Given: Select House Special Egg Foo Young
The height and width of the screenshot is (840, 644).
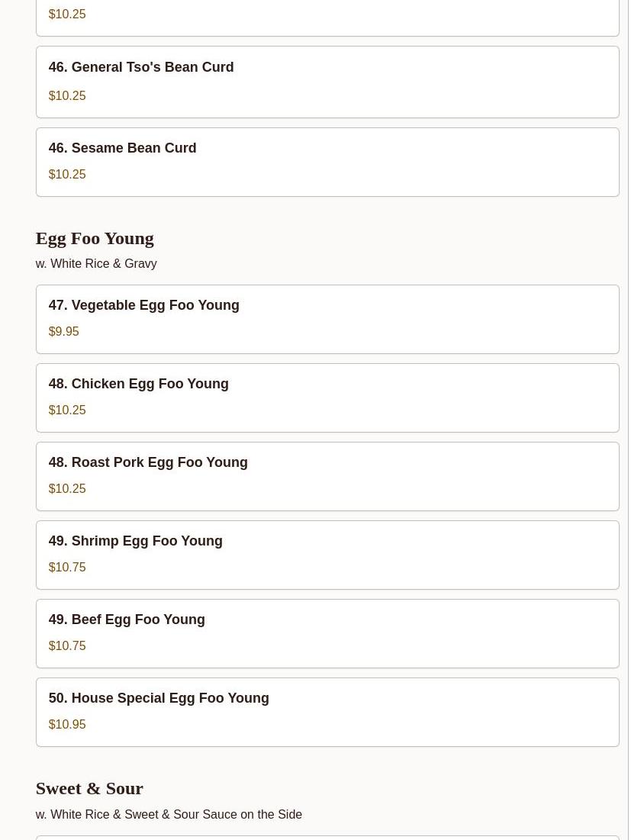Looking at the screenshot, I should click(x=159, y=698).
